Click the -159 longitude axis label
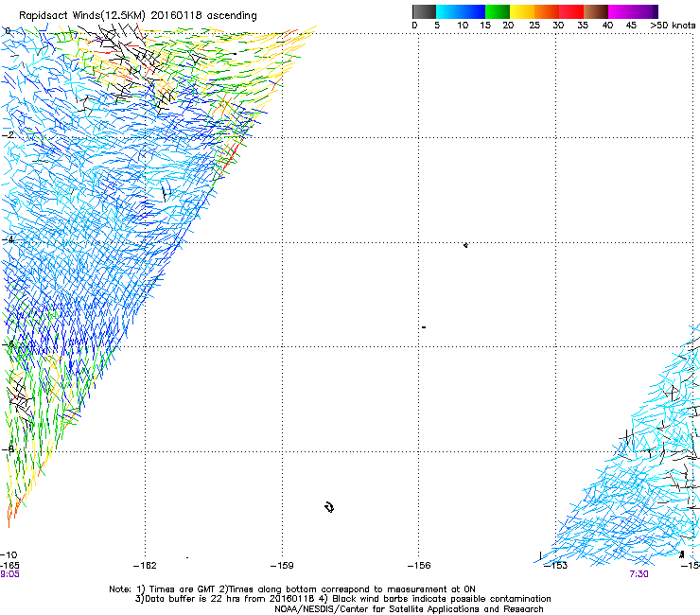 point(282,566)
